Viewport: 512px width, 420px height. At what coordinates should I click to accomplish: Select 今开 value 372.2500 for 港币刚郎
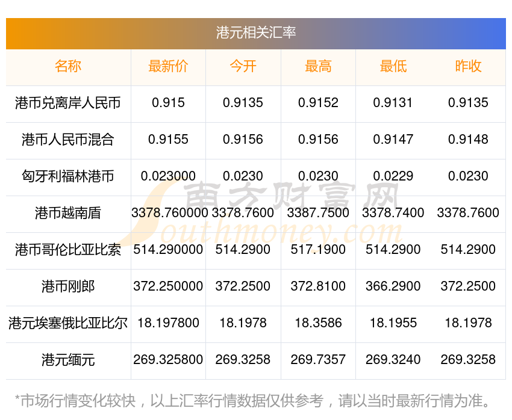click(243, 286)
